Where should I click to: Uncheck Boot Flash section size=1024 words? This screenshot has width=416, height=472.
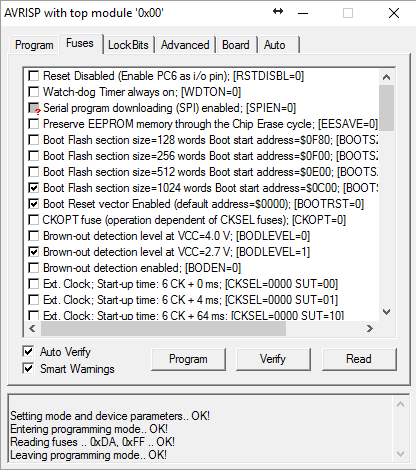pos(34,188)
